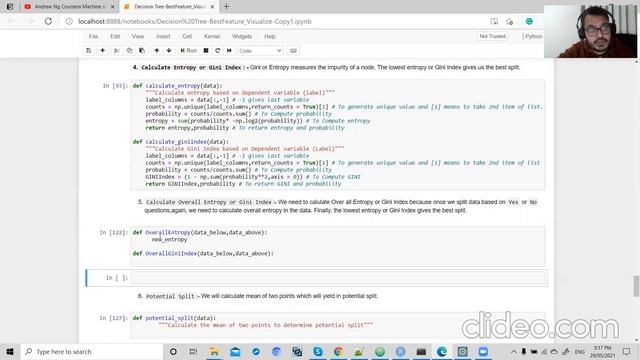Open Task View on the taskbar
The image size is (640, 360).
[x=193, y=351]
